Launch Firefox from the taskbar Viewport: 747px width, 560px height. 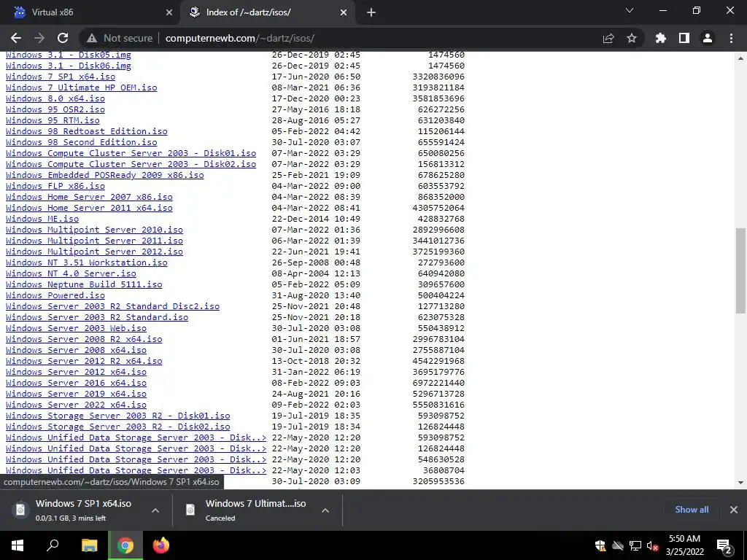[161, 545]
